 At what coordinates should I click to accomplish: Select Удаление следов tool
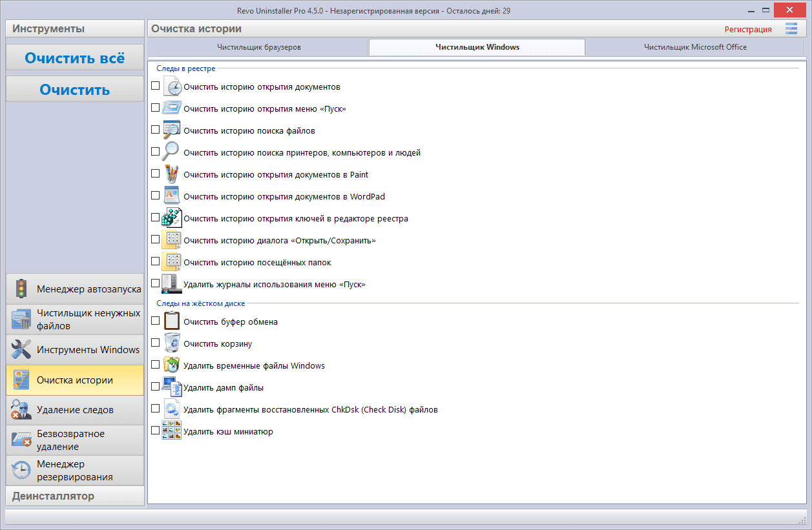75,409
